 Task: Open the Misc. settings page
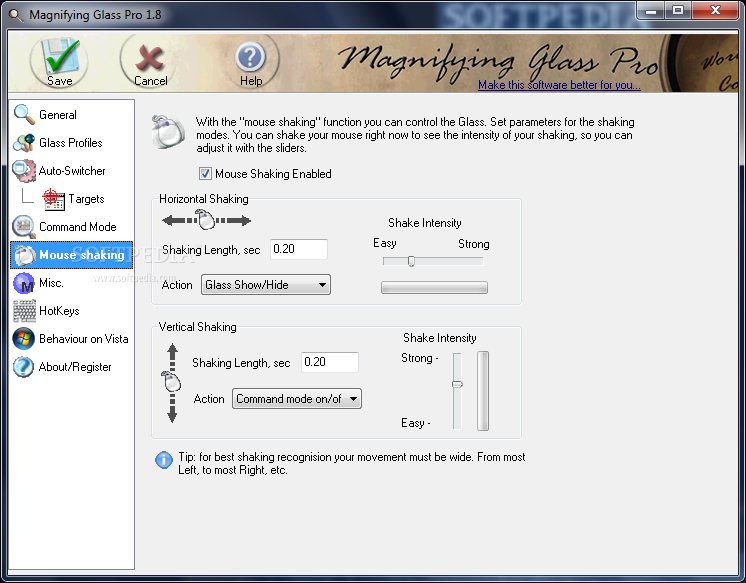tap(51, 283)
